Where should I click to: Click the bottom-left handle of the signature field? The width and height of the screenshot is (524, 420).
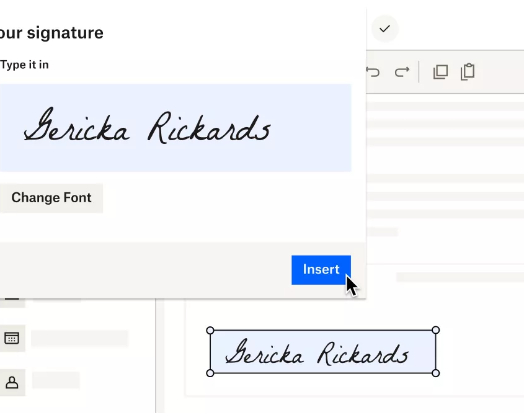point(209,373)
